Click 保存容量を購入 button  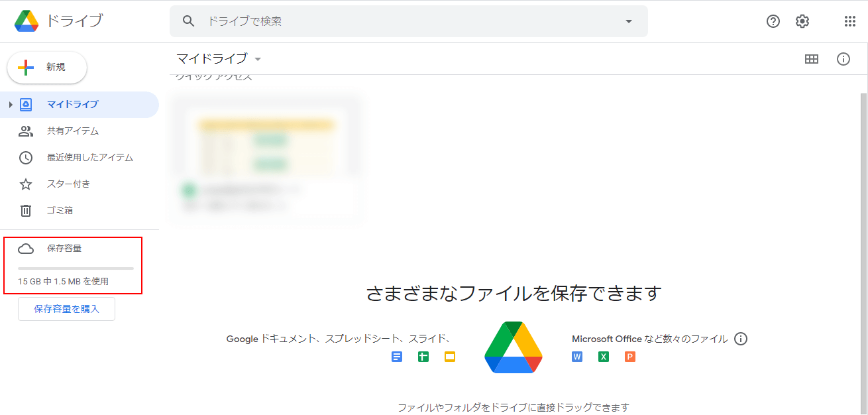(66, 309)
